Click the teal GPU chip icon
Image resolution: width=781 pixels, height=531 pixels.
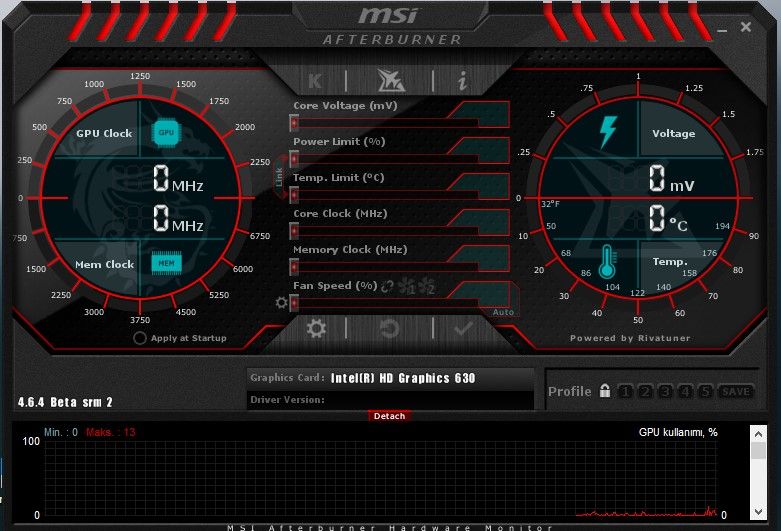[x=166, y=133]
